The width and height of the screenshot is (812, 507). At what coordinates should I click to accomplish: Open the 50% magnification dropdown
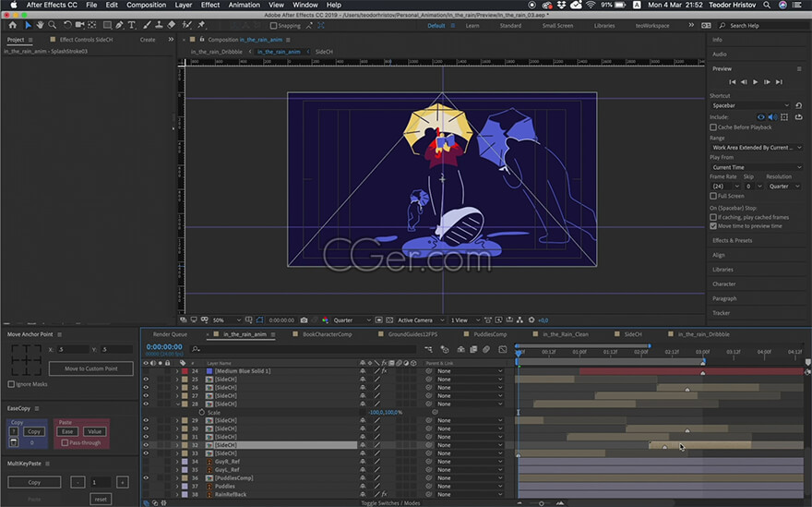pyautogui.click(x=226, y=320)
